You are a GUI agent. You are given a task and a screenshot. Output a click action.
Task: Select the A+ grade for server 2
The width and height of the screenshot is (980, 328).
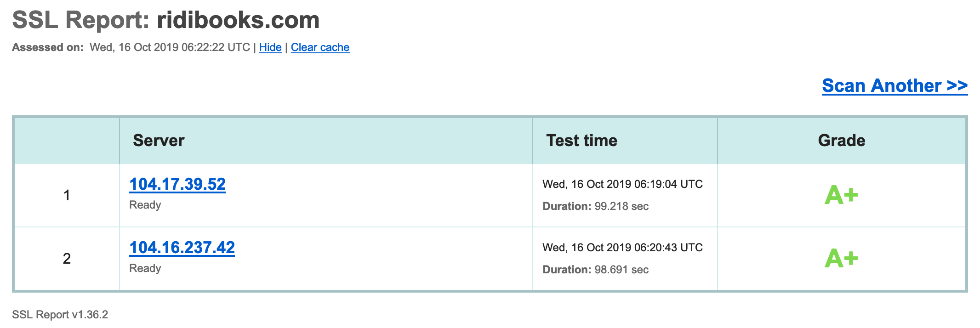pyautogui.click(x=841, y=258)
